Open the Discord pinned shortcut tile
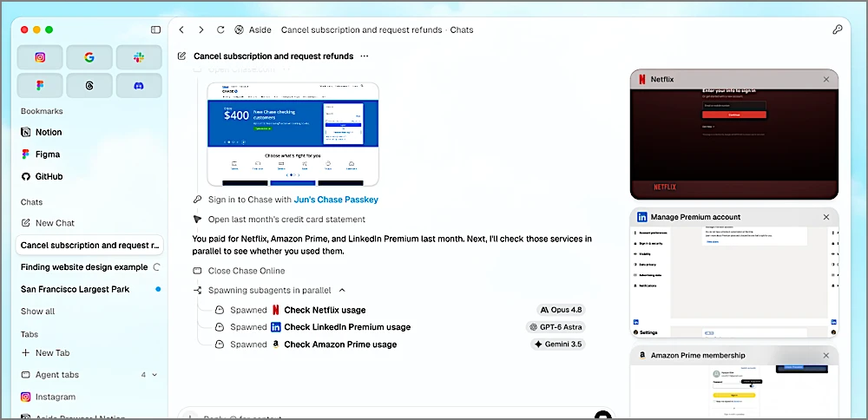 click(x=138, y=85)
